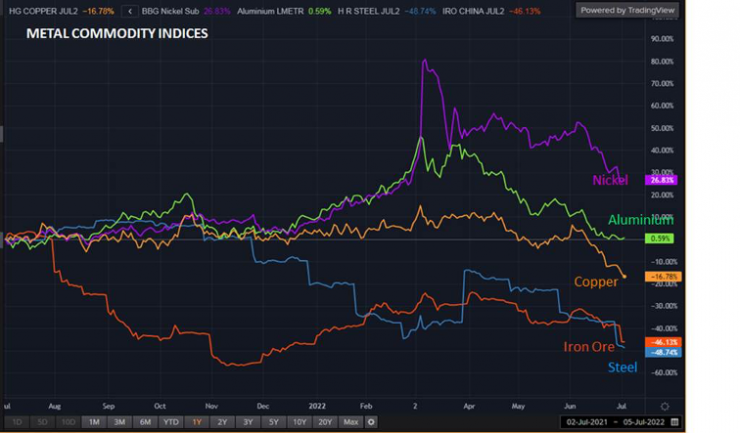This screenshot has width=740, height=433.
Task: Open chart settings gear below percentage axis
Action: [665, 405]
